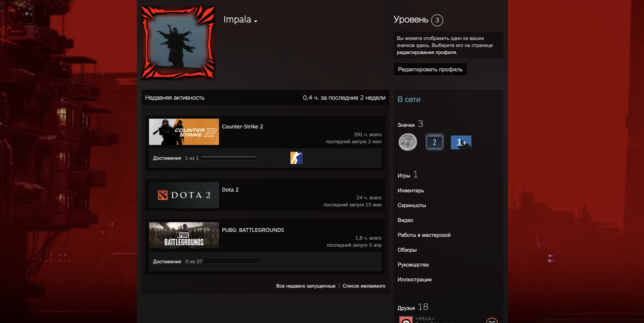Go to Инвентарь

click(411, 190)
